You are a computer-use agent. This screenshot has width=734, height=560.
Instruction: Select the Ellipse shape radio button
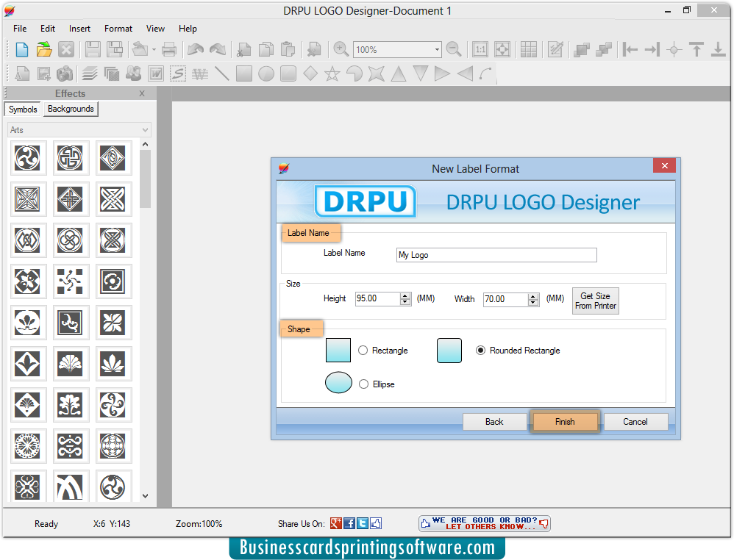tap(364, 384)
